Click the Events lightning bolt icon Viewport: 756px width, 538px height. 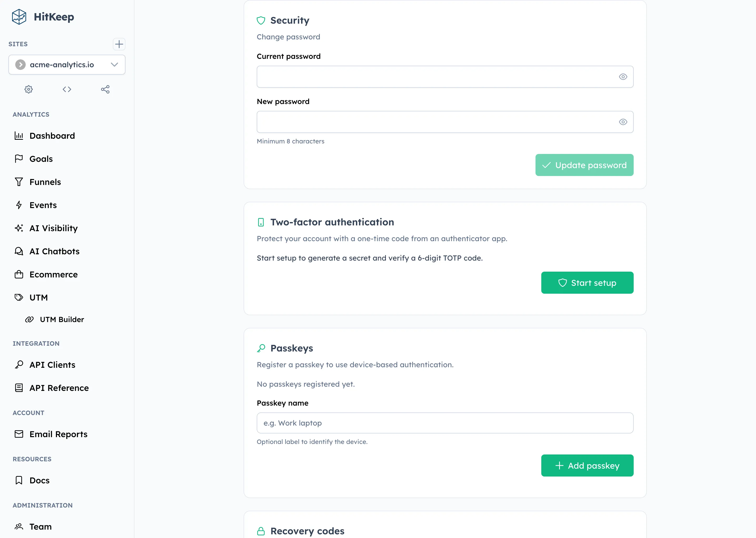pos(19,205)
